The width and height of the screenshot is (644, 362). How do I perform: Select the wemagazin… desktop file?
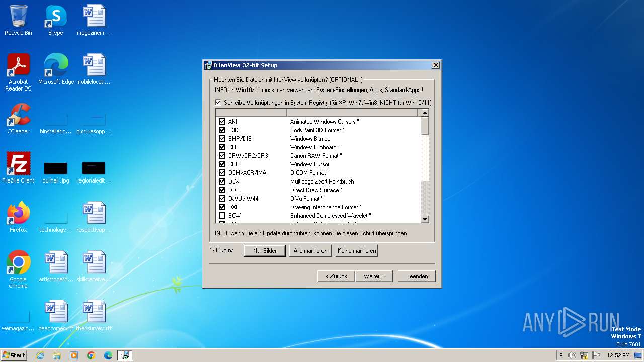[18, 320]
